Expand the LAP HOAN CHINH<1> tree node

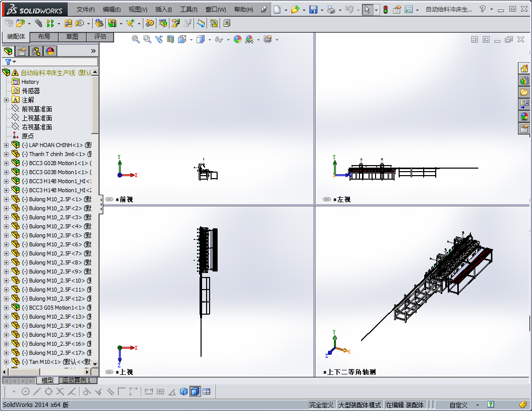[x=6, y=145]
